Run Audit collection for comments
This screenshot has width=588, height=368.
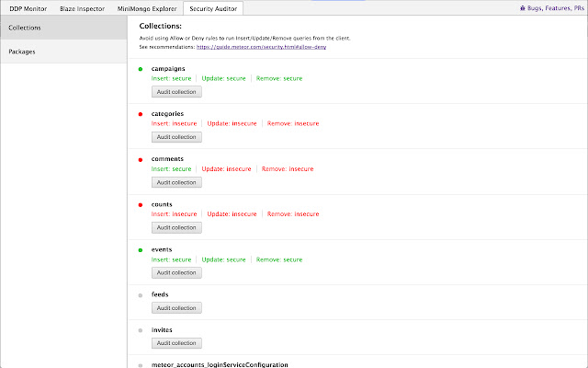coord(176,182)
